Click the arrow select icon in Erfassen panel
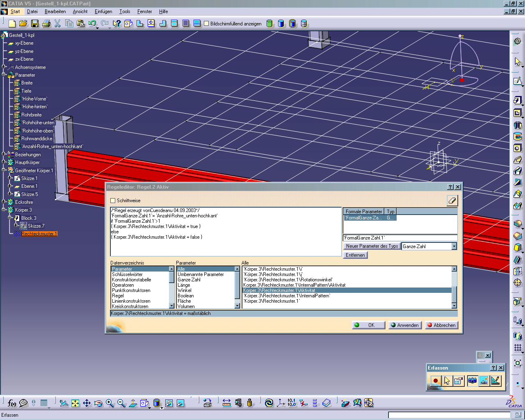This screenshot has width=525, height=420. click(x=447, y=381)
